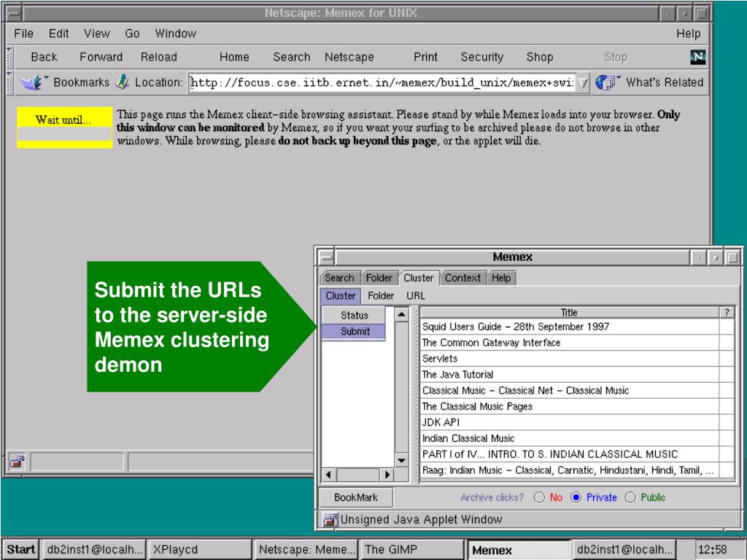Click the Submit button in Memex
747x560 pixels.
click(x=354, y=332)
